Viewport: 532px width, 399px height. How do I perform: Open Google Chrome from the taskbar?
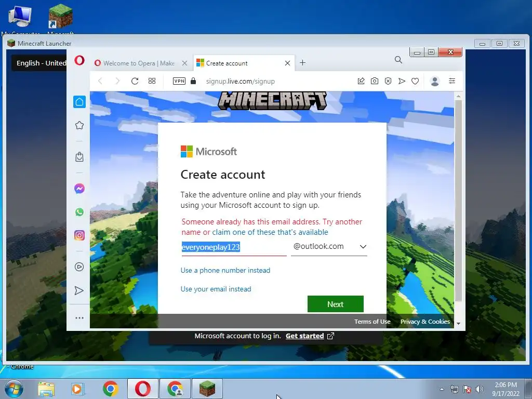pos(110,389)
